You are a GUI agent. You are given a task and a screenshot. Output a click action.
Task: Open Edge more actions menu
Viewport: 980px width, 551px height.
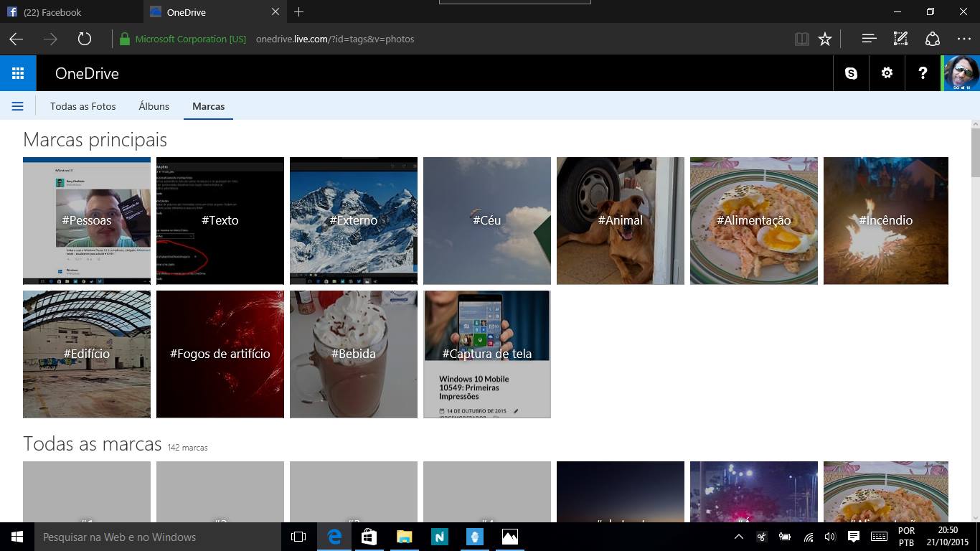[x=963, y=39]
